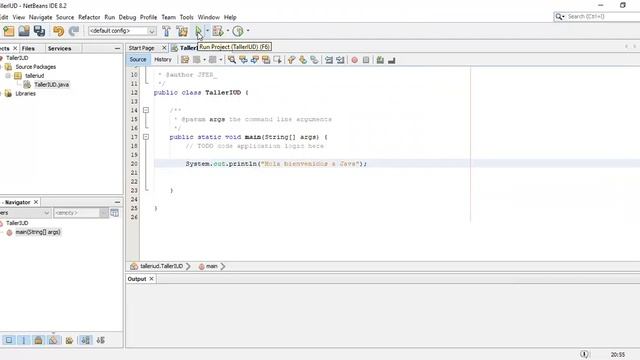Collapse the main method code fold
The height and width of the screenshot is (360, 640).
(146, 137)
